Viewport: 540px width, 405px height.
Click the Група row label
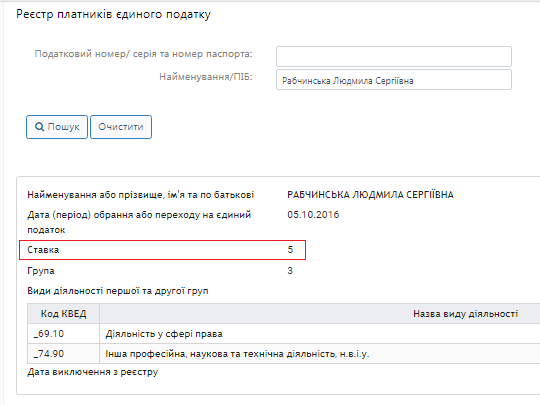coord(41,271)
